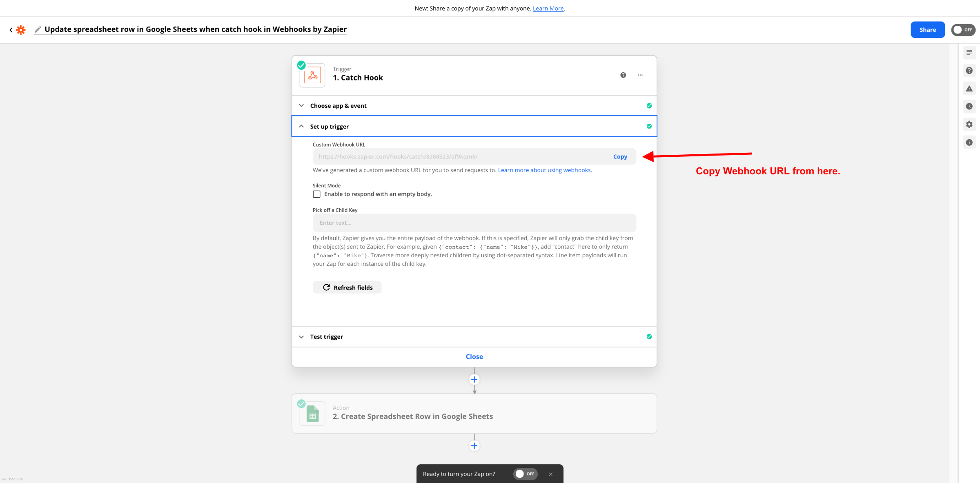Open the Google Sheets action icon
This screenshot has width=980, height=483.
pyautogui.click(x=312, y=414)
